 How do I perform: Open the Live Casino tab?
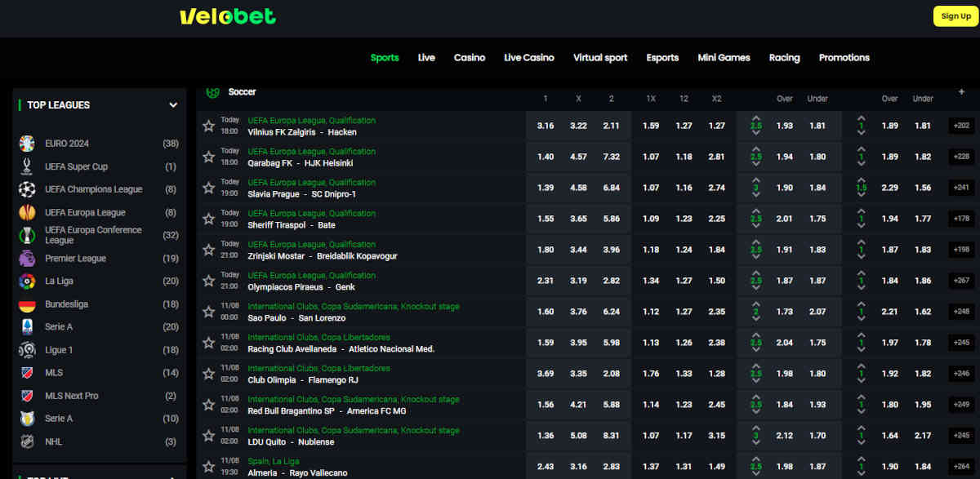[x=529, y=58]
